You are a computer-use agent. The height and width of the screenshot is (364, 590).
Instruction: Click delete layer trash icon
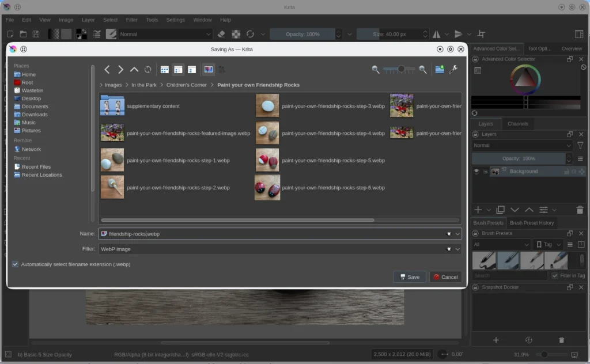[x=580, y=210]
